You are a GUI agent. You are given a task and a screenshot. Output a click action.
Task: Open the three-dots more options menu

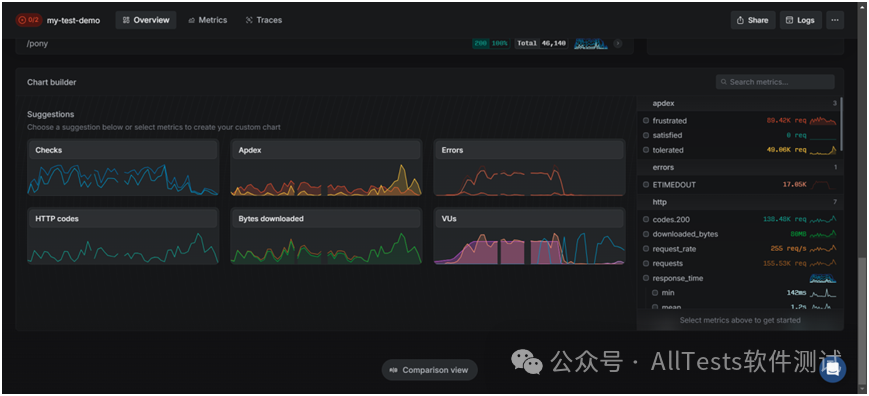point(835,20)
